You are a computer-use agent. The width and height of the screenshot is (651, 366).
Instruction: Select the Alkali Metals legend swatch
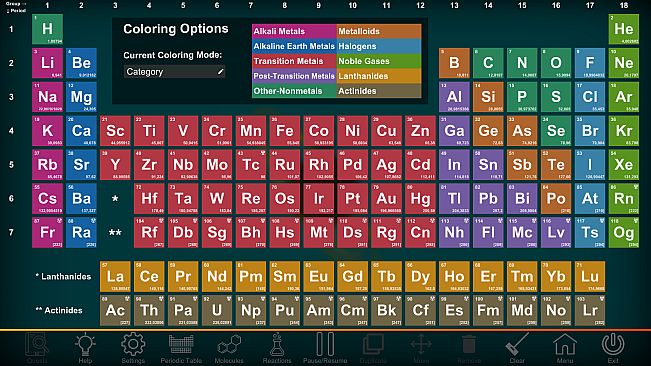click(294, 32)
